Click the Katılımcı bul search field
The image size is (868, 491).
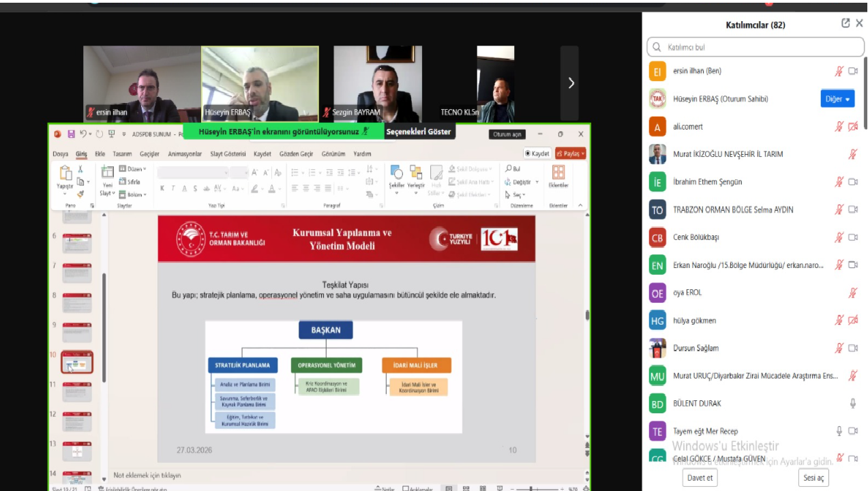coord(755,48)
